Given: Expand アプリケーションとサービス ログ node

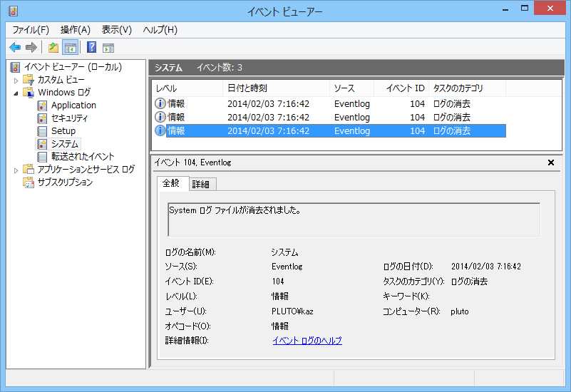Looking at the screenshot, I should click(16, 170).
